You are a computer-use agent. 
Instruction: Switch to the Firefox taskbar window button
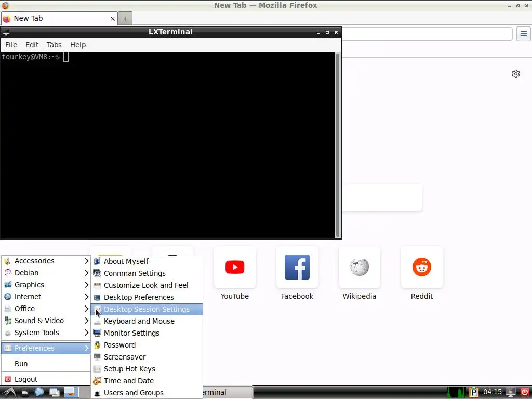click(x=72, y=392)
